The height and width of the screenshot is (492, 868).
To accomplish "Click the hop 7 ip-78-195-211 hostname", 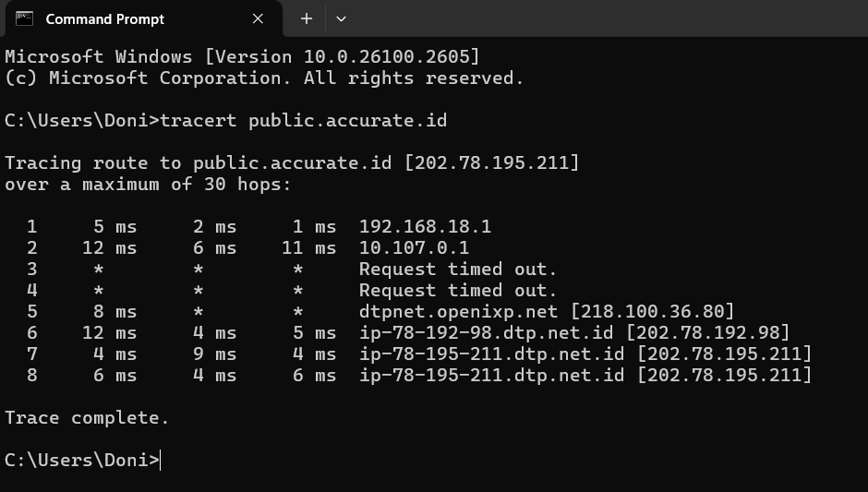I will click(491, 354).
